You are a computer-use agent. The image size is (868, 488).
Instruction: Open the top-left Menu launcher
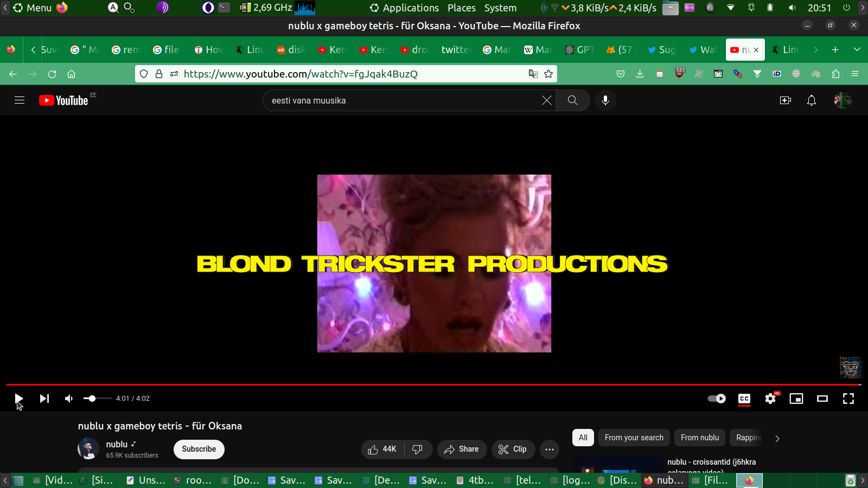[x=33, y=8]
